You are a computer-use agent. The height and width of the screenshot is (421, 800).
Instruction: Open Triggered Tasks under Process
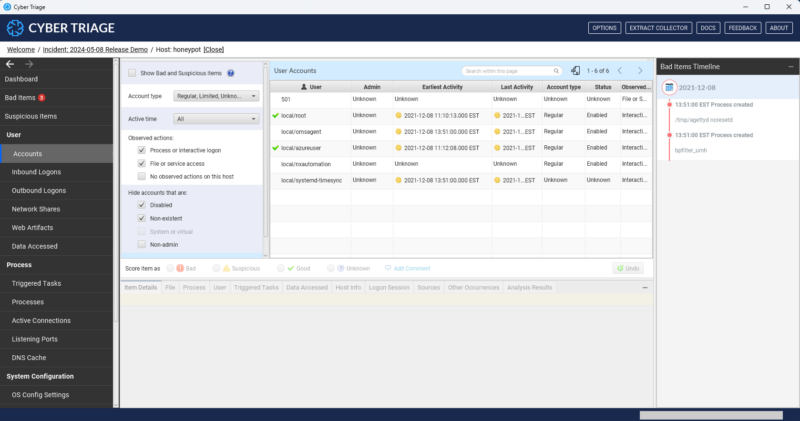36,283
